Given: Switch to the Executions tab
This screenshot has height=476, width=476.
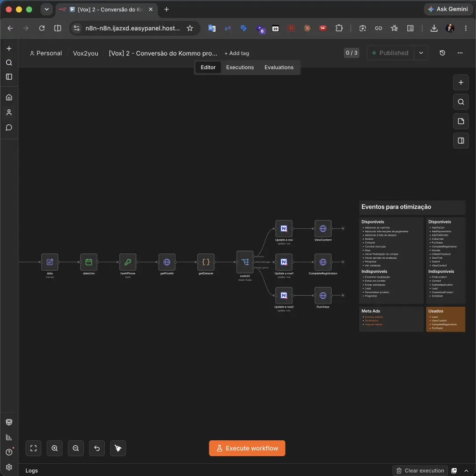Looking at the screenshot, I should tap(240, 67).
